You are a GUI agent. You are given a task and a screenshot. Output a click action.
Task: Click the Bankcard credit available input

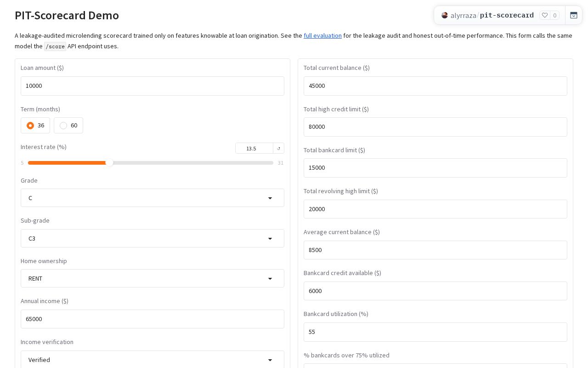point(435,291)
